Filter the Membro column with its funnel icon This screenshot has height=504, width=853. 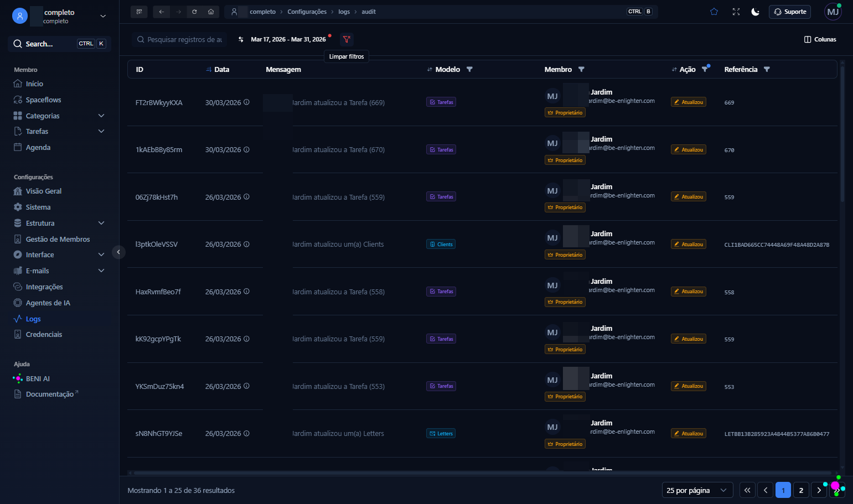581,69
